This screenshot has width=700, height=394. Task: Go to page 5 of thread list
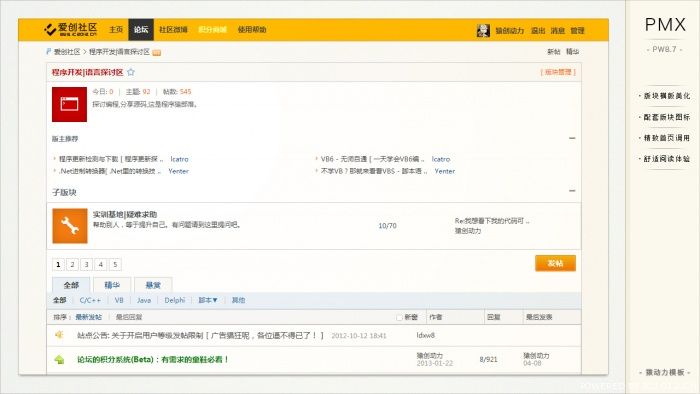click(115, 264)
